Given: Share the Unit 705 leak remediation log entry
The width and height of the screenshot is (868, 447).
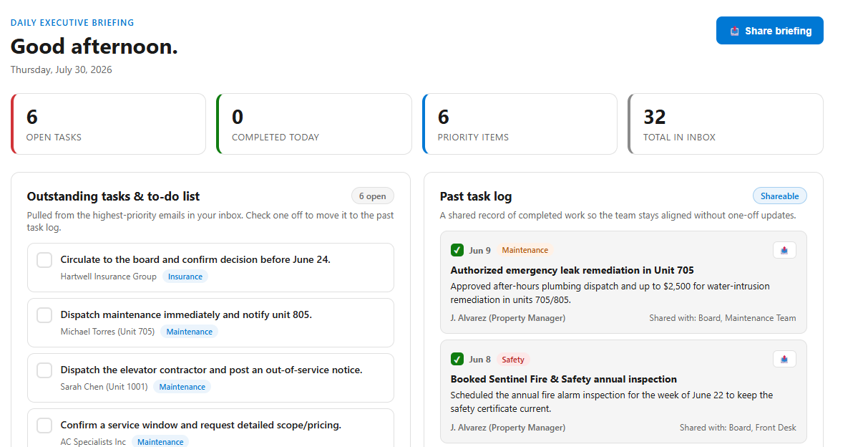Looking at the screenshot, I should [784, 250].
